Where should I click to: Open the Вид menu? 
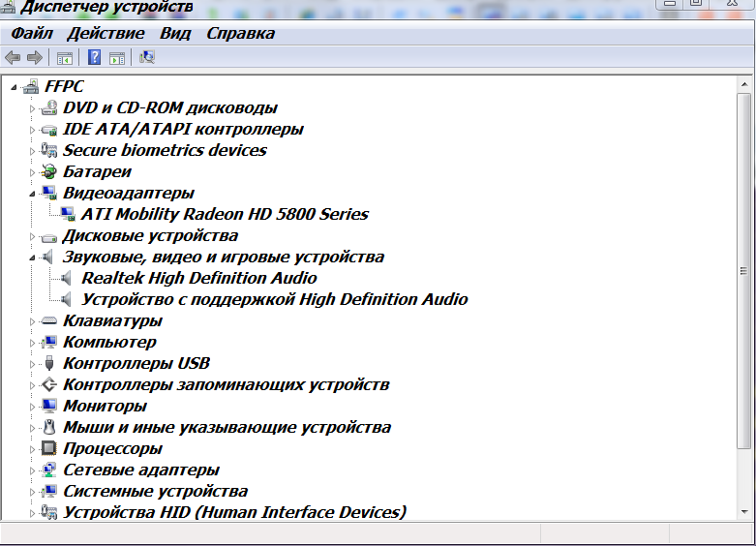175,33
